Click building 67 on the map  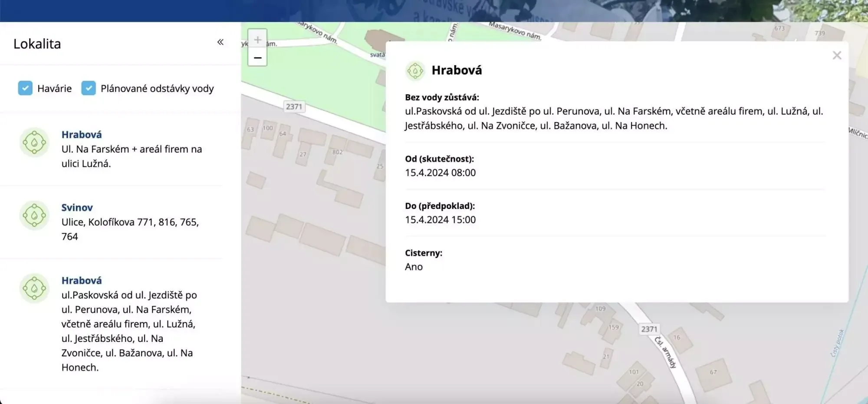click(x=713, y=372)
